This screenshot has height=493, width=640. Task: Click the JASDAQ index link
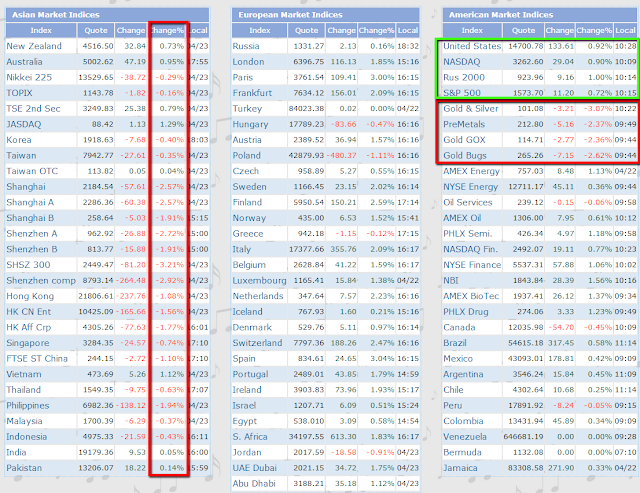pyautogui.click(x=24, y=124)
